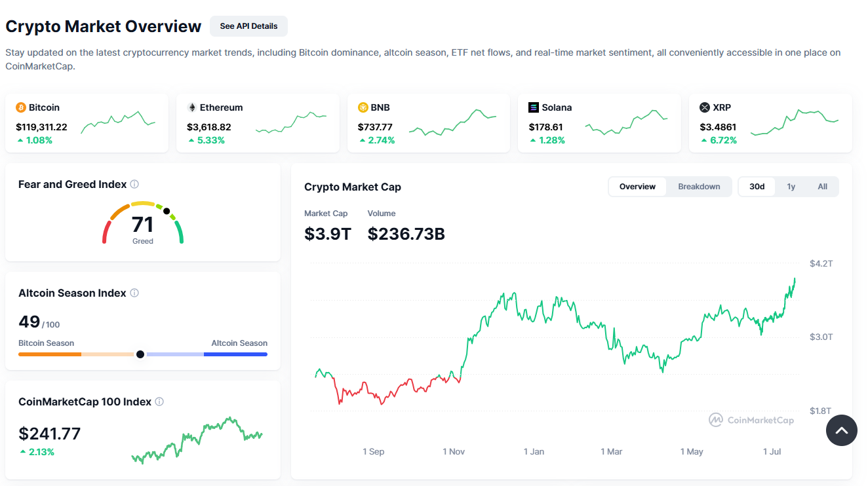Click Bitcoin price $119,311.22

click(x=41, y=127)
